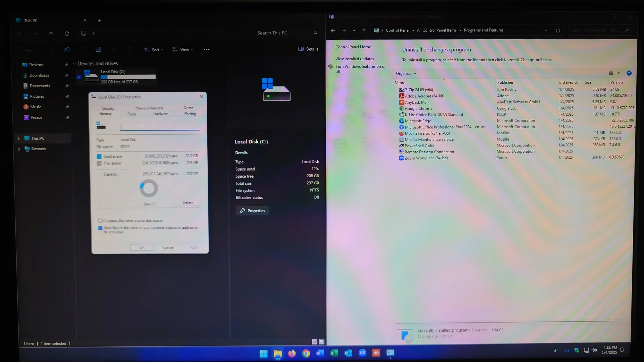Click the Firefox icon in the taskbar
The image size is (644, 362).
tap(292, 353)
